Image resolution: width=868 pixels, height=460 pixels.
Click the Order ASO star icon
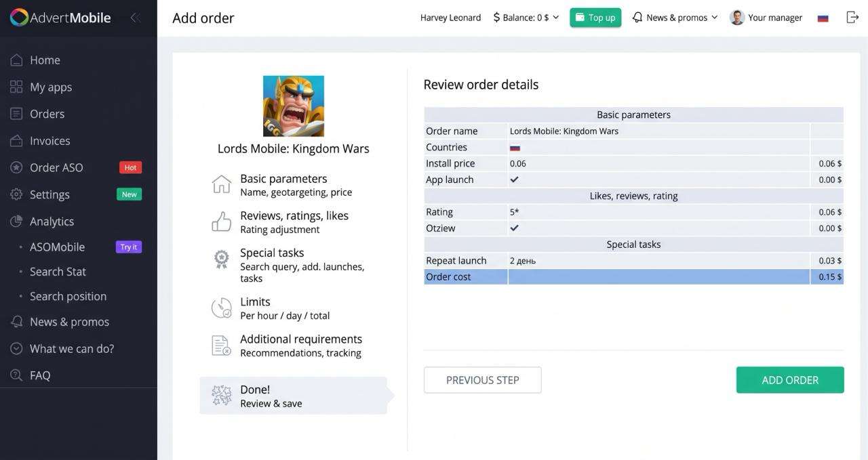16,167
